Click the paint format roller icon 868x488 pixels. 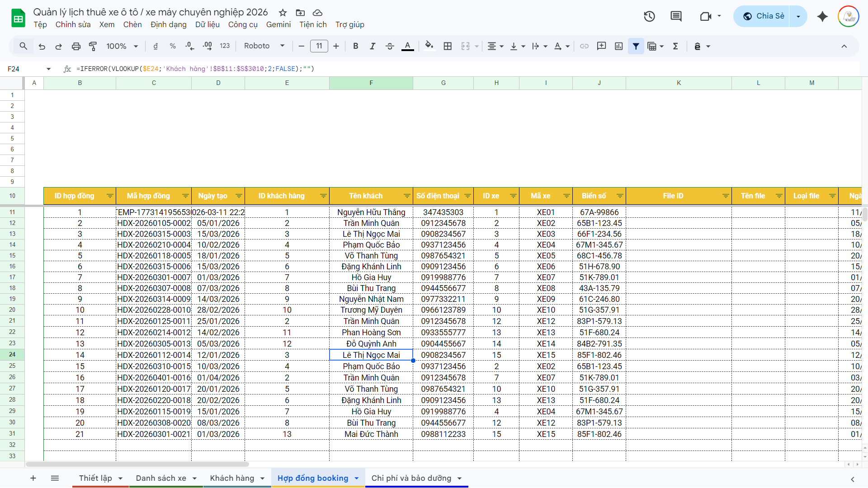click(93, 46)
